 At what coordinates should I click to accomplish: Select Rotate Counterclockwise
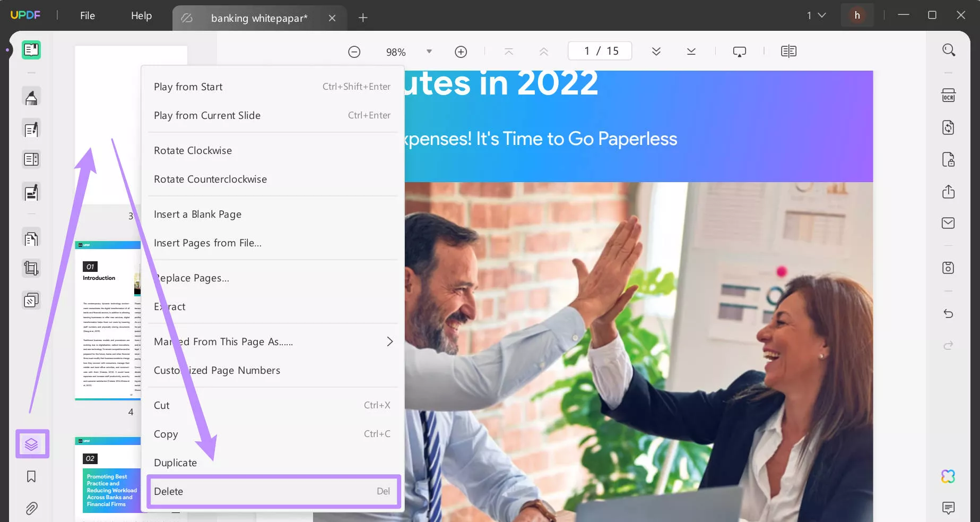coord(273,179)
